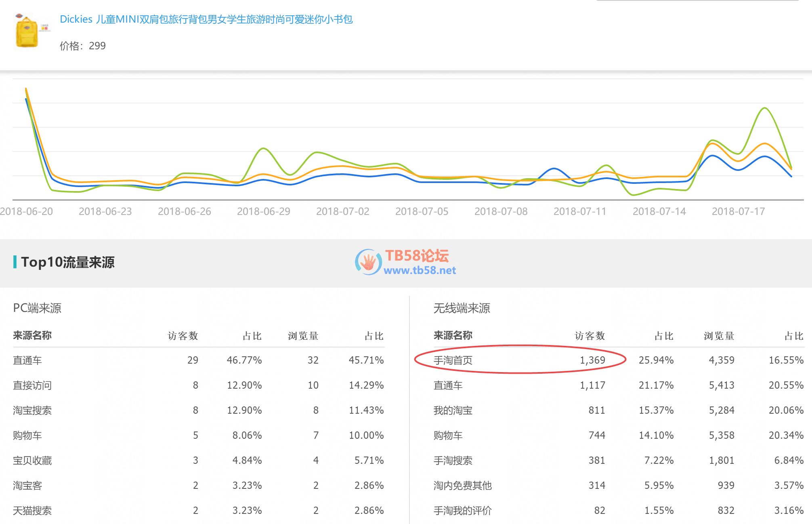Select the 我的淘宝 wireless source row

tap(619, 410)
